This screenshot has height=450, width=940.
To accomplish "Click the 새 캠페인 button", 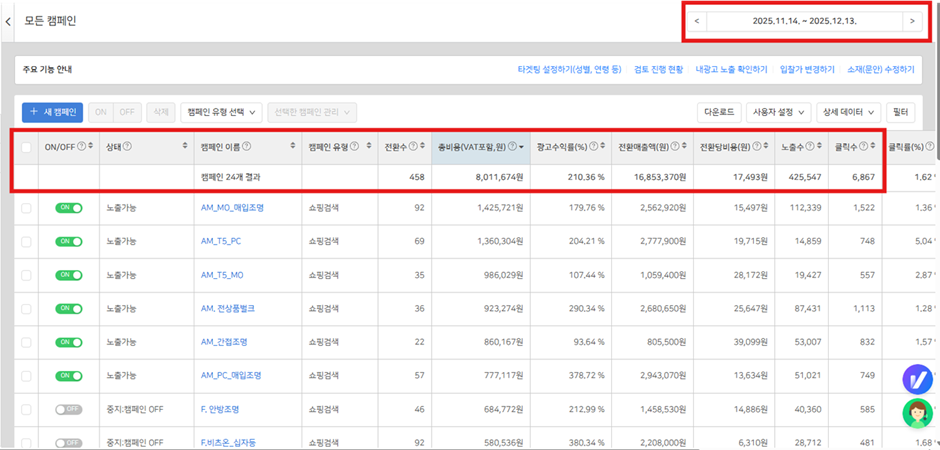I will [x=53, y=113].
